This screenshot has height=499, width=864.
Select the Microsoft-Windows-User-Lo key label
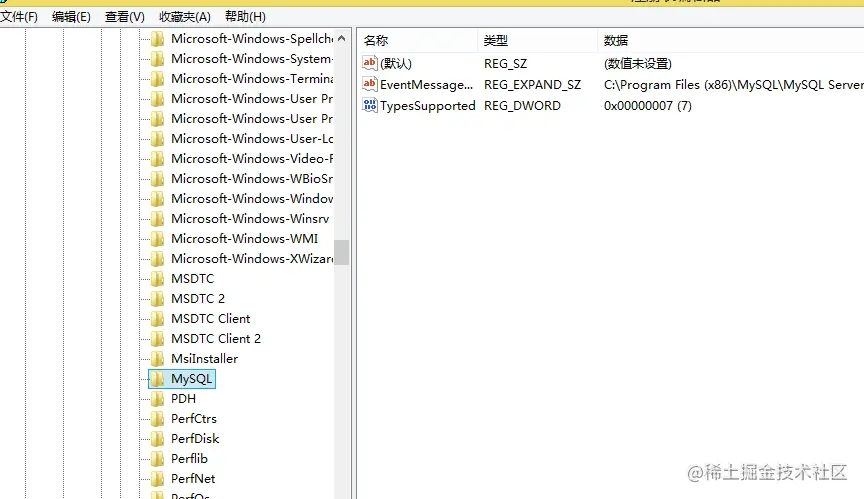pos(252,139)
